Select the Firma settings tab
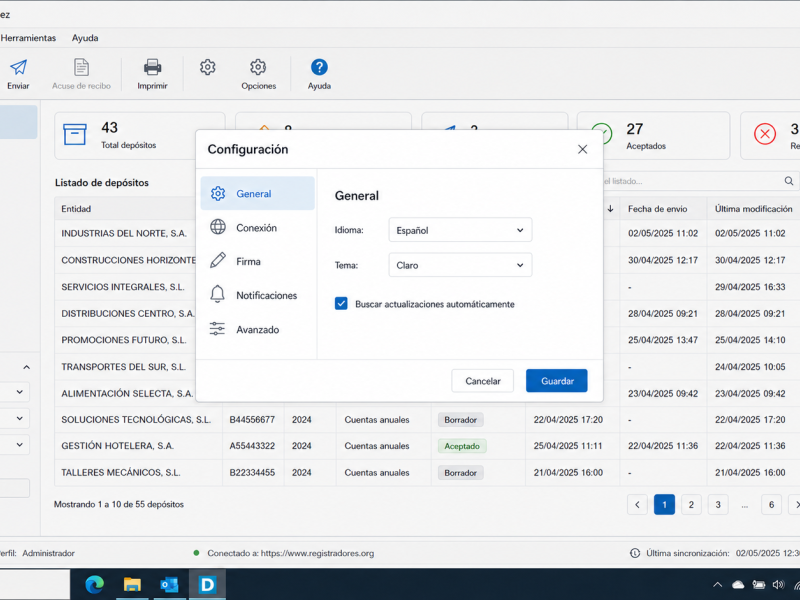This screenshot has width=800, height=600. point(258,261)
